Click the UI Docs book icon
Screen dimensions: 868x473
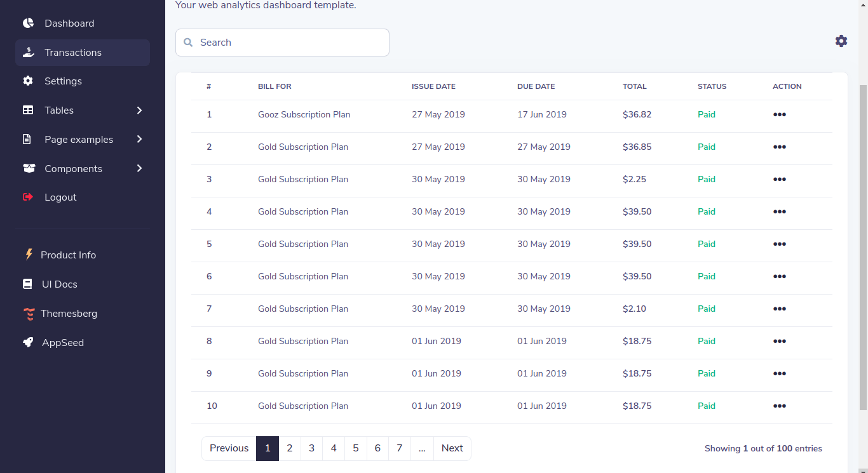[28, 284]
